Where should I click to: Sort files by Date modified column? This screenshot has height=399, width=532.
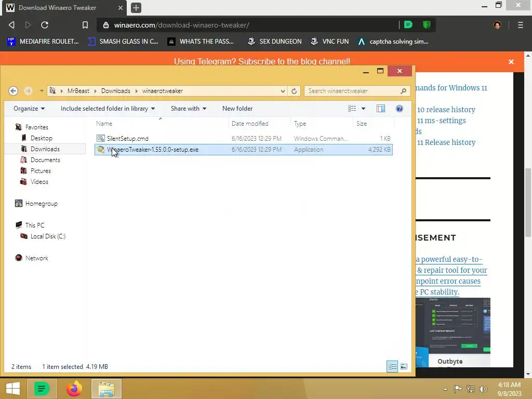(260, 124)
